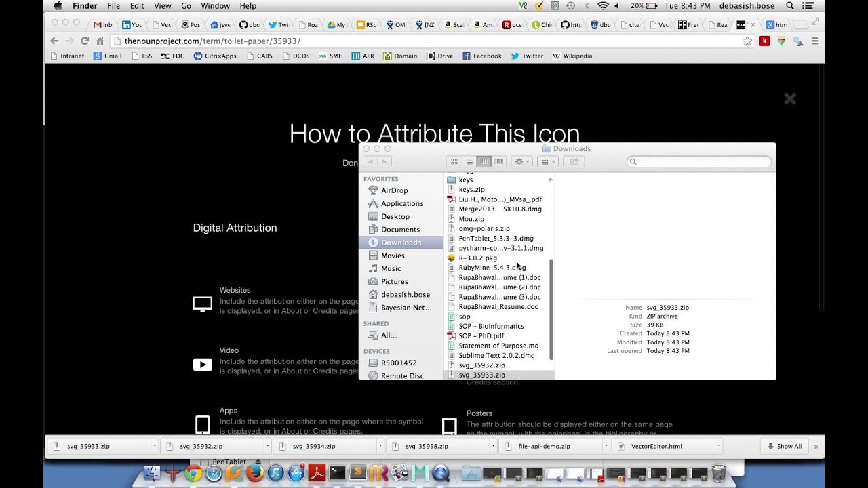Select Sublime Text 2.0.2.dmg file
The width and height of the screenshot is (868, 488).
tap(496, 355)
